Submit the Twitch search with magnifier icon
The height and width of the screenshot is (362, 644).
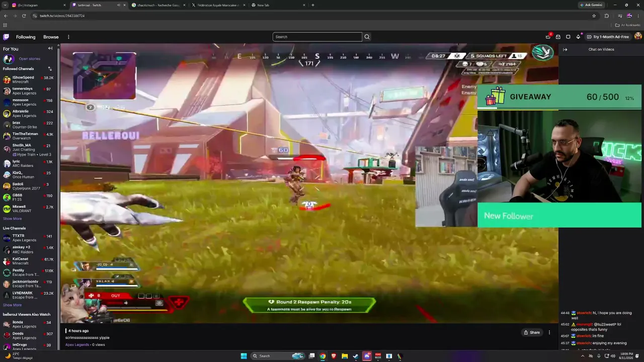[x=367, y=37]
